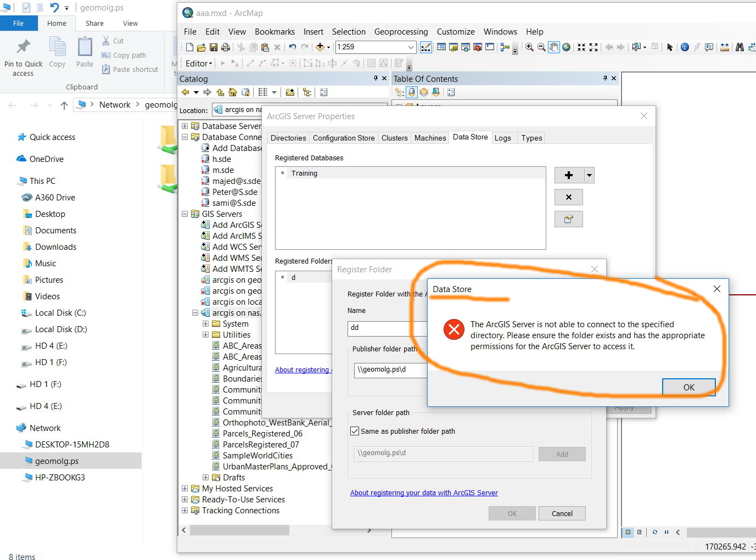Open the Geoprocessing menu
Image resolution: width=756 pixels, height=560 pixels.
click(401, 32)
